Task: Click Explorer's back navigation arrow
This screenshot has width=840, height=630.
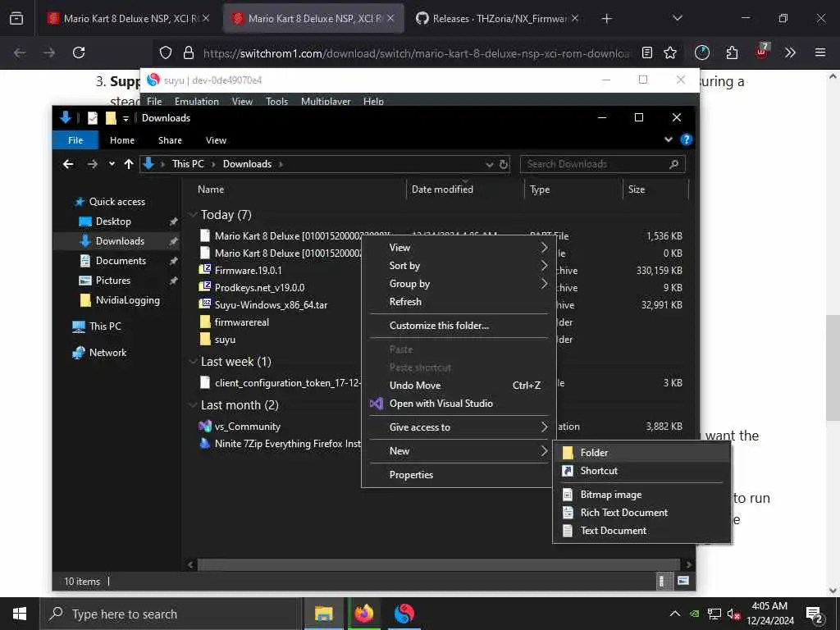Action: [68, 164]
